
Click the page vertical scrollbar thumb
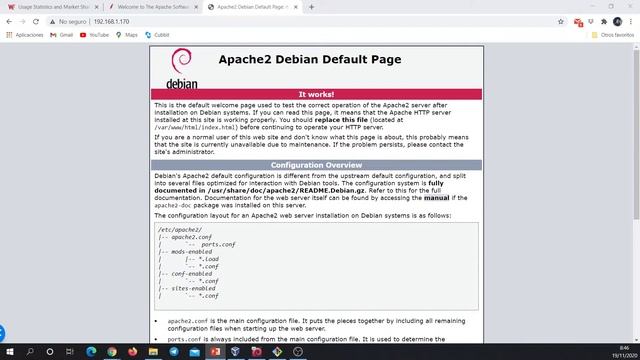pyautogui.click(x=636, y=135)
